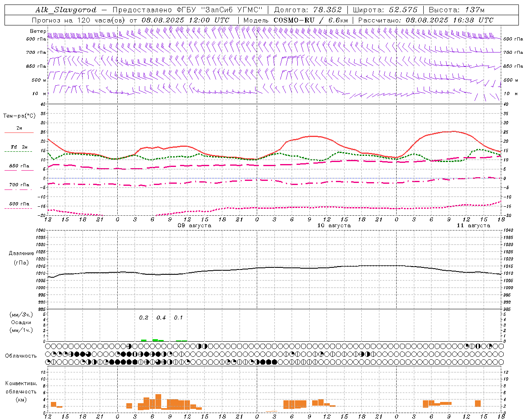
Task: Click the pink dotted line sample under the 500 гПа temperature legend
Action: tap(19, 209)
